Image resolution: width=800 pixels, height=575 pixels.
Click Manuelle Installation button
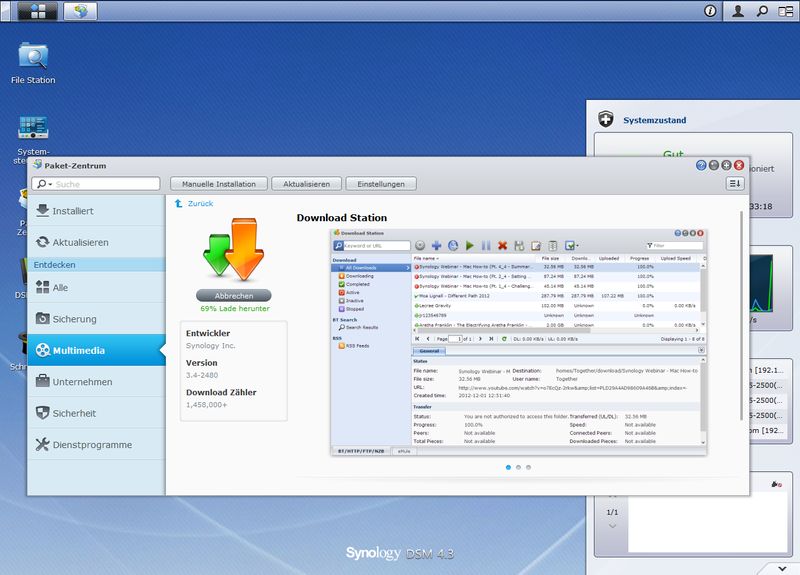(x=219, y=184)
